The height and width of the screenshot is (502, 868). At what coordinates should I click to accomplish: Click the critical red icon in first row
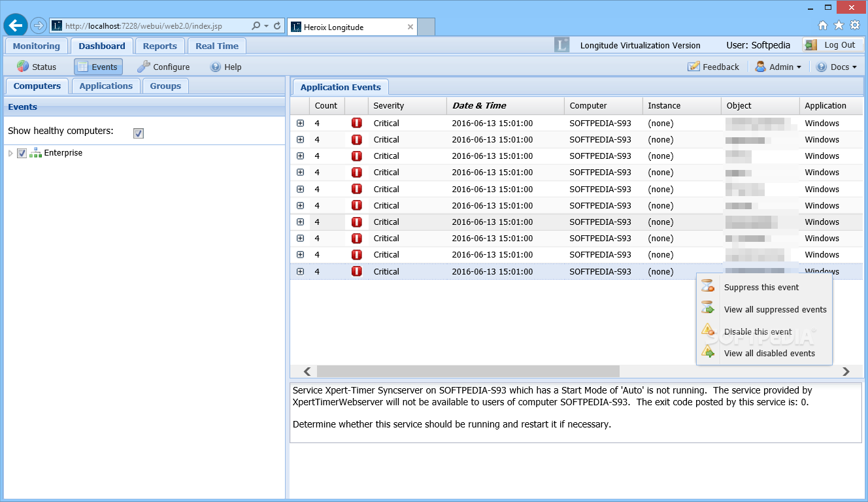356,123
